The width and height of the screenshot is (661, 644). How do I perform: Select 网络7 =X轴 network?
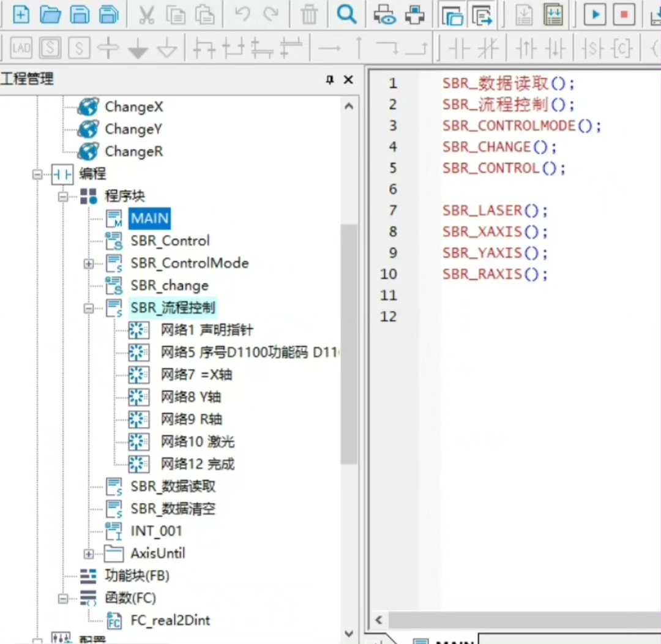(x=196, y=375)
